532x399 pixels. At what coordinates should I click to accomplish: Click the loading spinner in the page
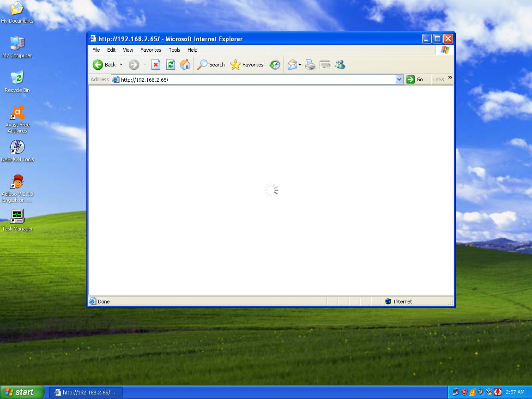click(271, 190)
